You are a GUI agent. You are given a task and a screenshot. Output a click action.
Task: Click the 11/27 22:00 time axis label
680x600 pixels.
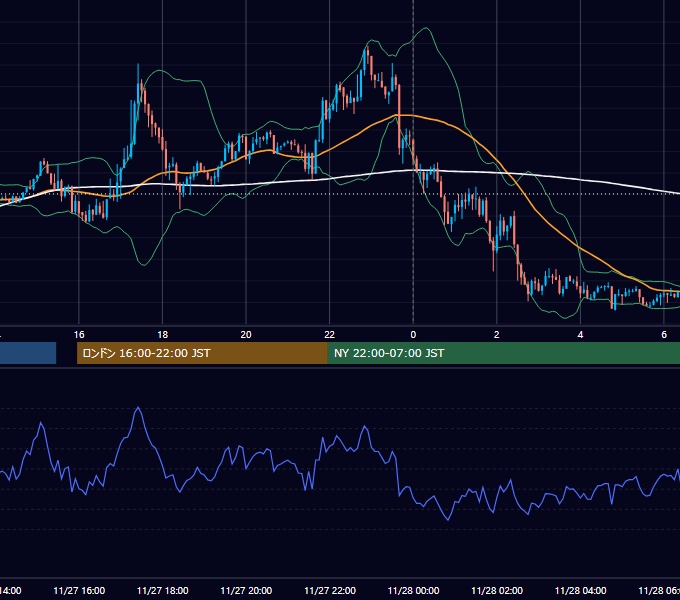coord(330,590)
